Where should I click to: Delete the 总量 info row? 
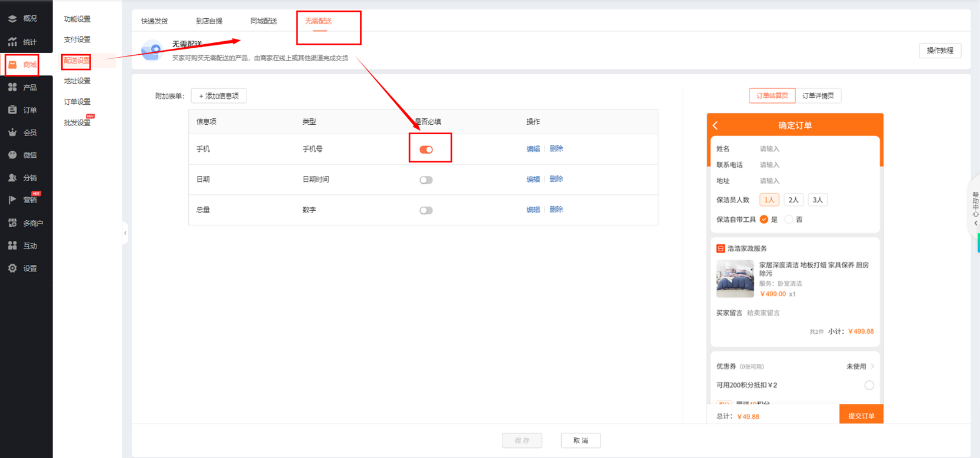[x=556, y=210]
